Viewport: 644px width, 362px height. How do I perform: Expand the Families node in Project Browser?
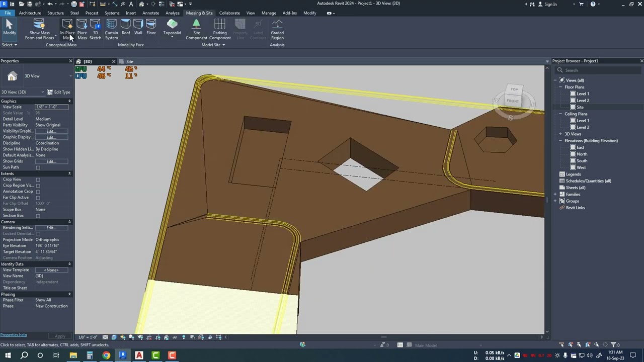pyautogui.click(x=555, y=195)
